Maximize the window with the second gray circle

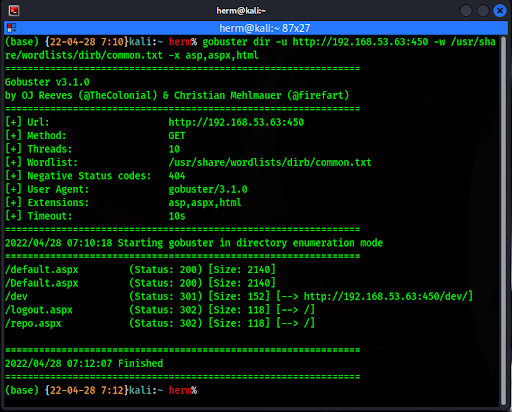[483, 11]
